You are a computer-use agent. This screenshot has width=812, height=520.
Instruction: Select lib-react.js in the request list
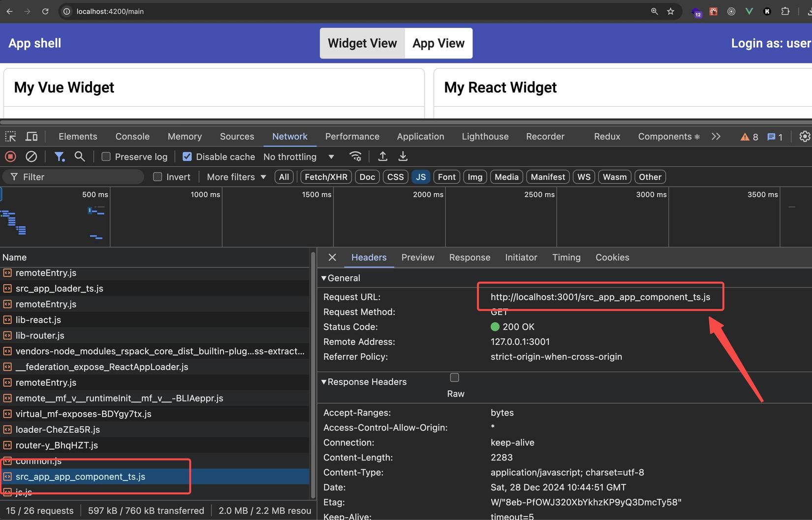pyautogui.click(x=38, y=320)
